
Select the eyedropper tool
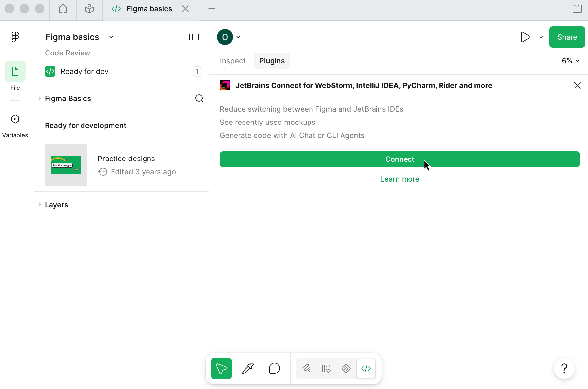(x=248, y=369)
